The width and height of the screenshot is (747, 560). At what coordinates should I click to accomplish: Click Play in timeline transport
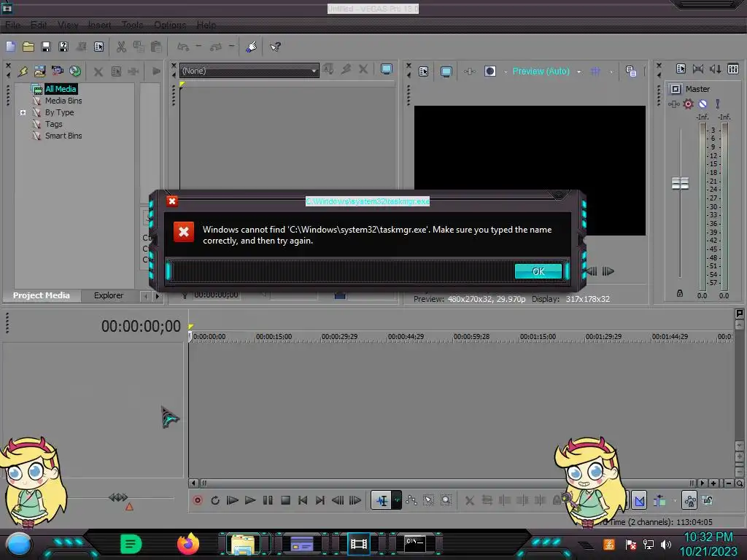tap(250, 500)
